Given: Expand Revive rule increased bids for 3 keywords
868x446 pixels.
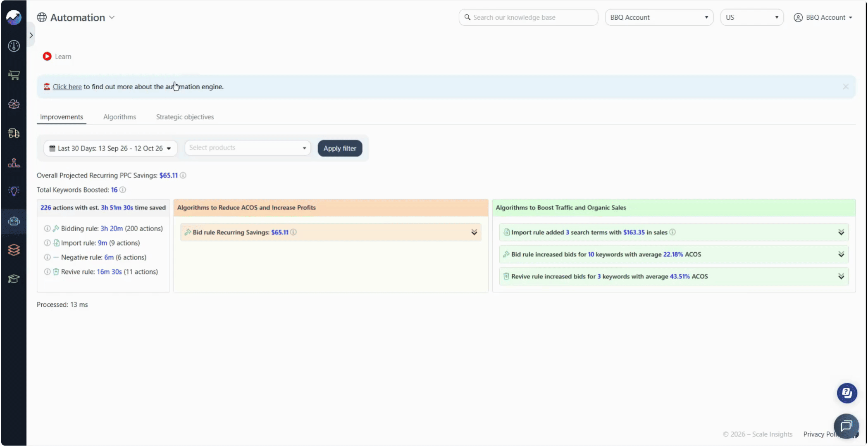Looking at the screenshot, I should (674, 276).
